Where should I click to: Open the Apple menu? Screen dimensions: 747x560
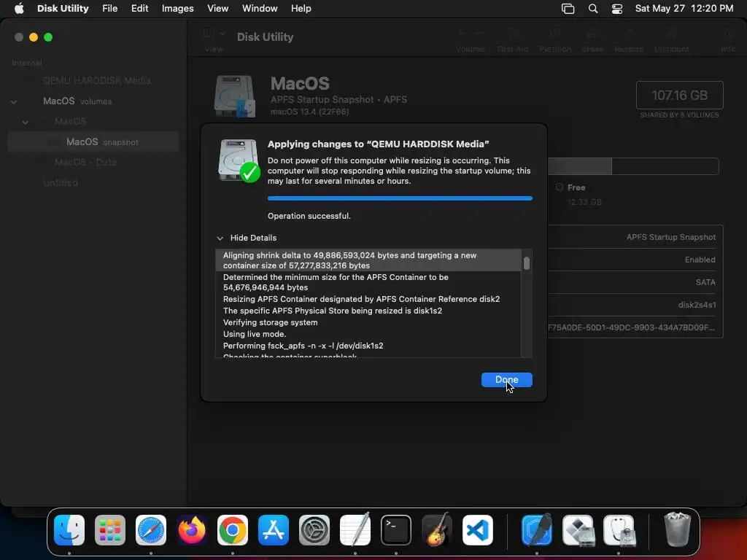point(19,8)
